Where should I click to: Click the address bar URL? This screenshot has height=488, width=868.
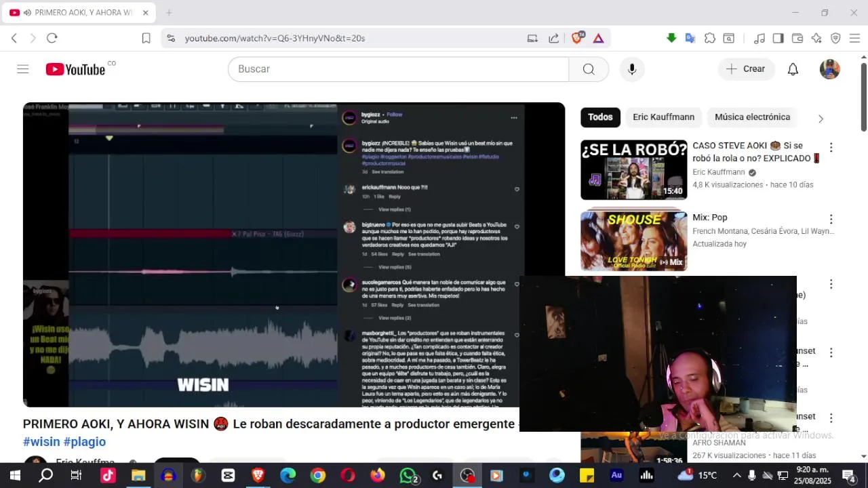pyautogui.click(x=275, y=39)
